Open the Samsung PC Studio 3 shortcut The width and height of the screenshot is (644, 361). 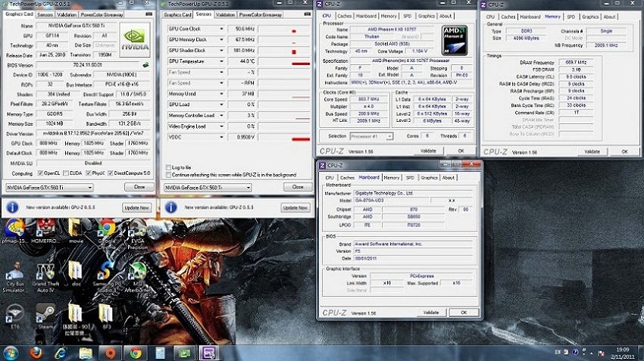click(107, 277)
